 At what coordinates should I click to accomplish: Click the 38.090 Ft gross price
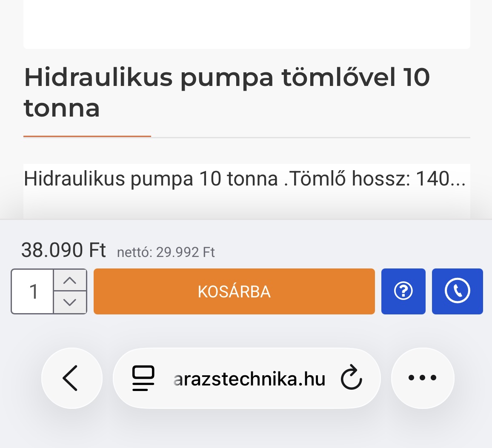(x=63, y=250)
